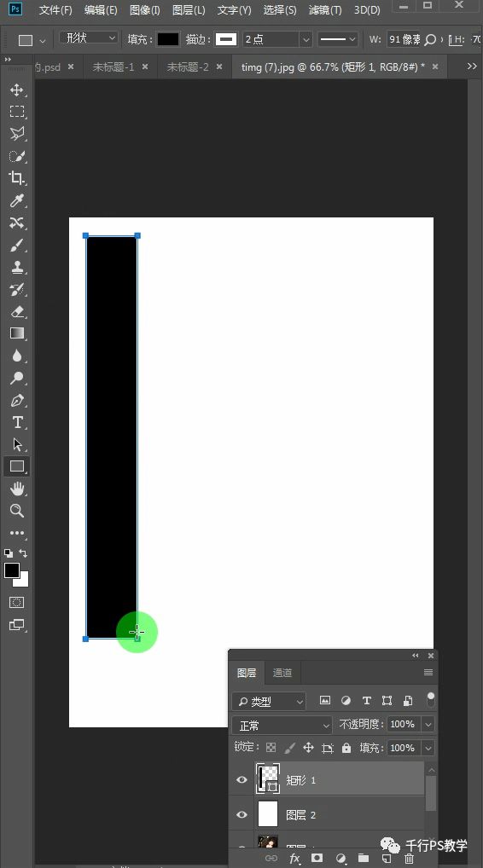
Task: Select the Pen tool
Action: (16, 400)
